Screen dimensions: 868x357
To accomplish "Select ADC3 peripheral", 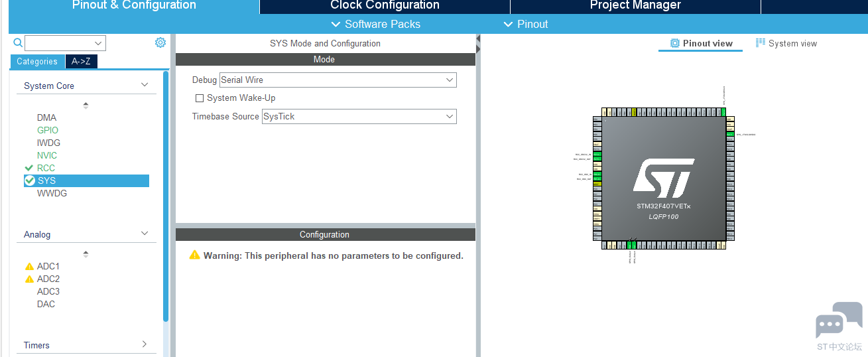I will [x=48, y=291].
